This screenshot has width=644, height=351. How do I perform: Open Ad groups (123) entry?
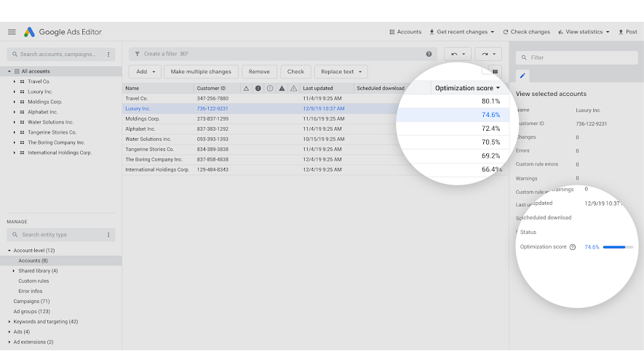31,312
